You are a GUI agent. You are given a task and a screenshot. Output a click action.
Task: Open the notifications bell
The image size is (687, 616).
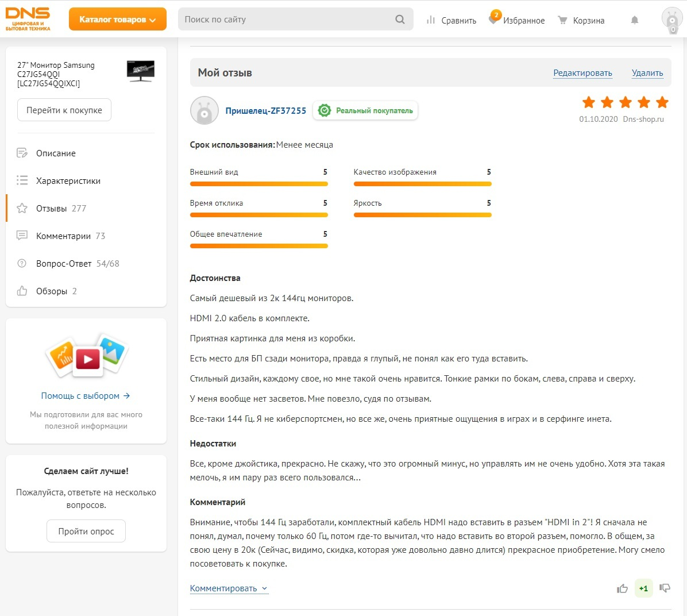[635, 20]
